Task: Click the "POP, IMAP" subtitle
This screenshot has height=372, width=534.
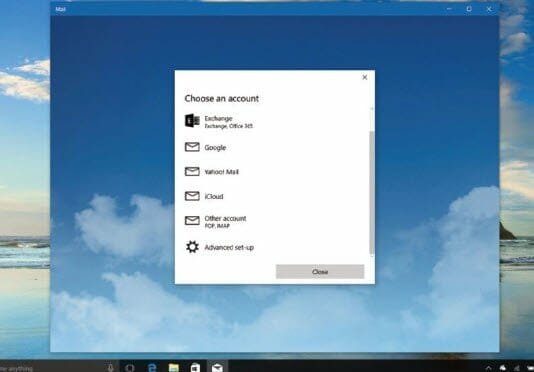Action: tap(217, 226)
